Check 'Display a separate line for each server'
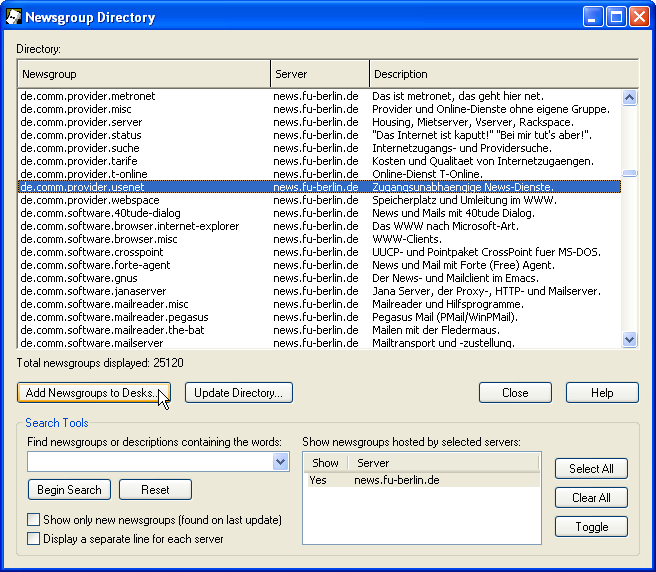 click(34, 539)
